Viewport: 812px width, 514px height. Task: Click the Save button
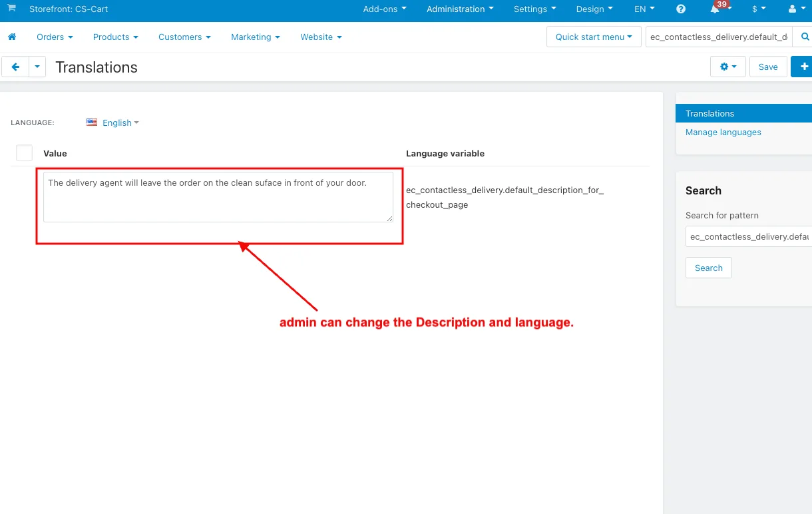point(768,67)
